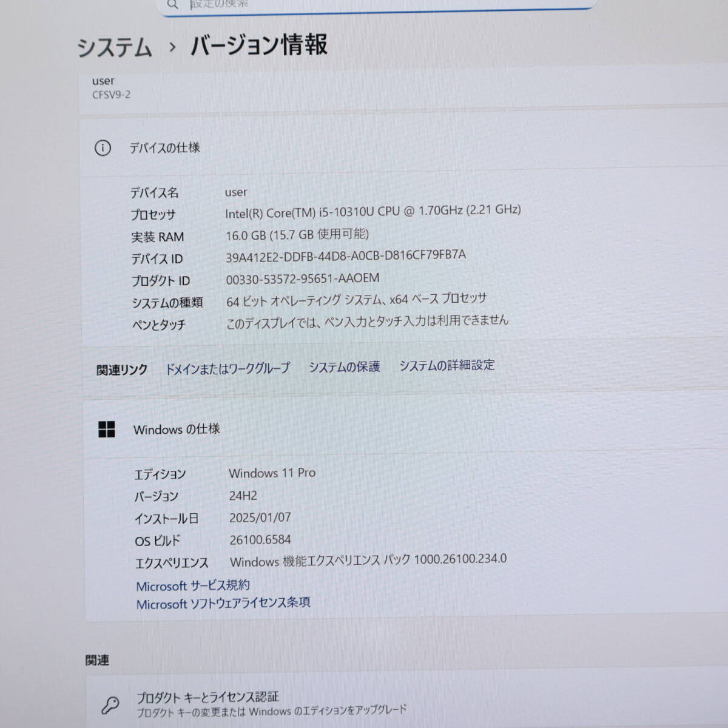The height and width of the screenshot is (728, 728).
Task: Collapse the デバイスの仕様 section header
Action: 403,147
